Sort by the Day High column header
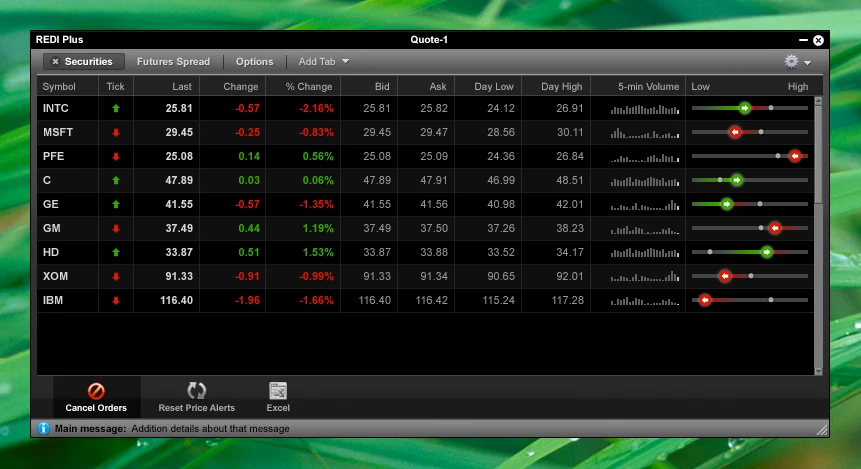Screen dimensions: 861x469 tap(561, 86)
